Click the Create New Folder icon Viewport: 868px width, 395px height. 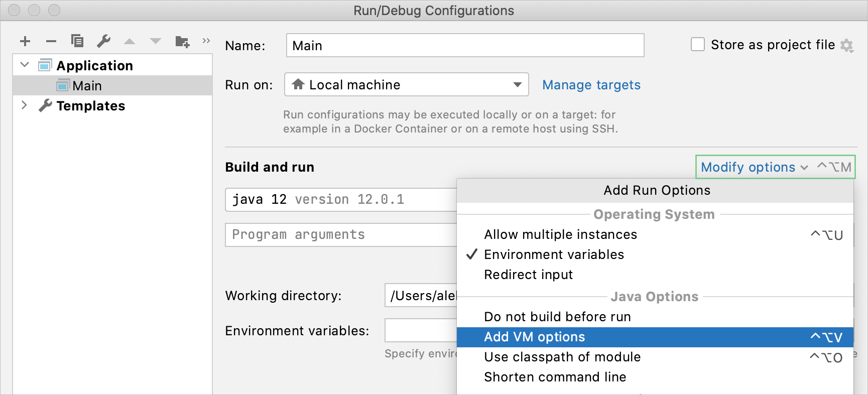coord(182,41)
